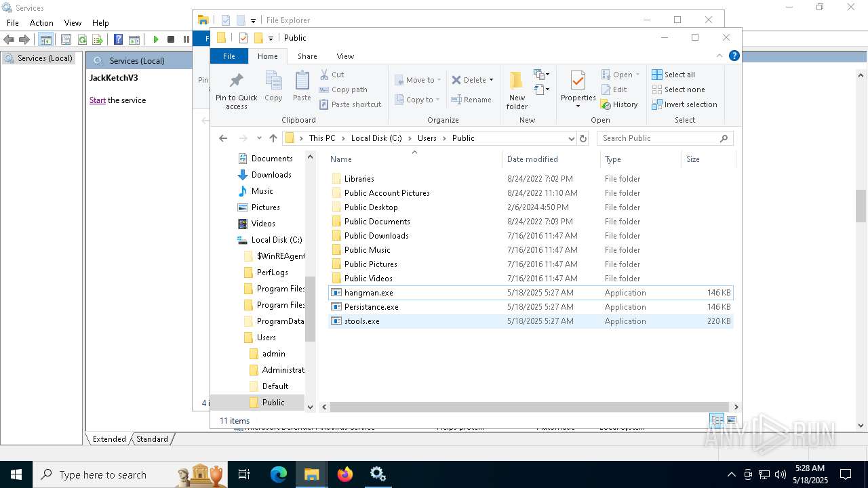The height and width of the screenshot is (488, 868).
Task: Select hangman.exe file
Action: (x=530, y=293)
